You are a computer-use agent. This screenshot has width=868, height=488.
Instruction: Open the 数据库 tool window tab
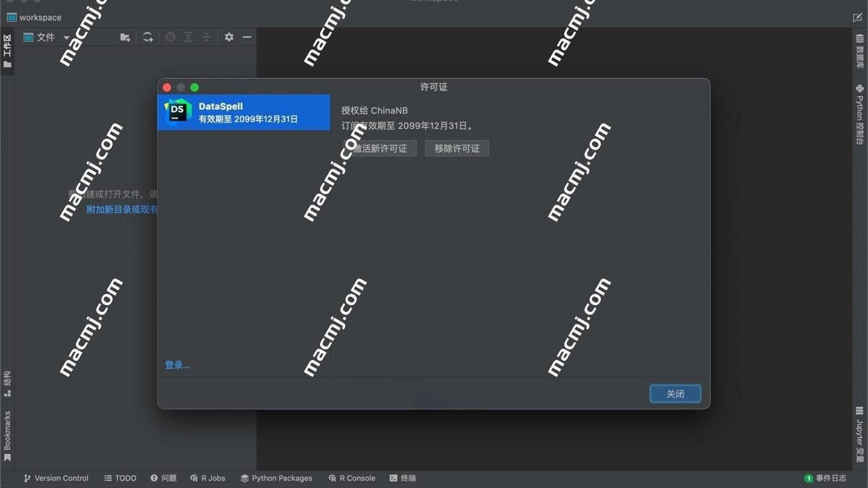point(860,53)
